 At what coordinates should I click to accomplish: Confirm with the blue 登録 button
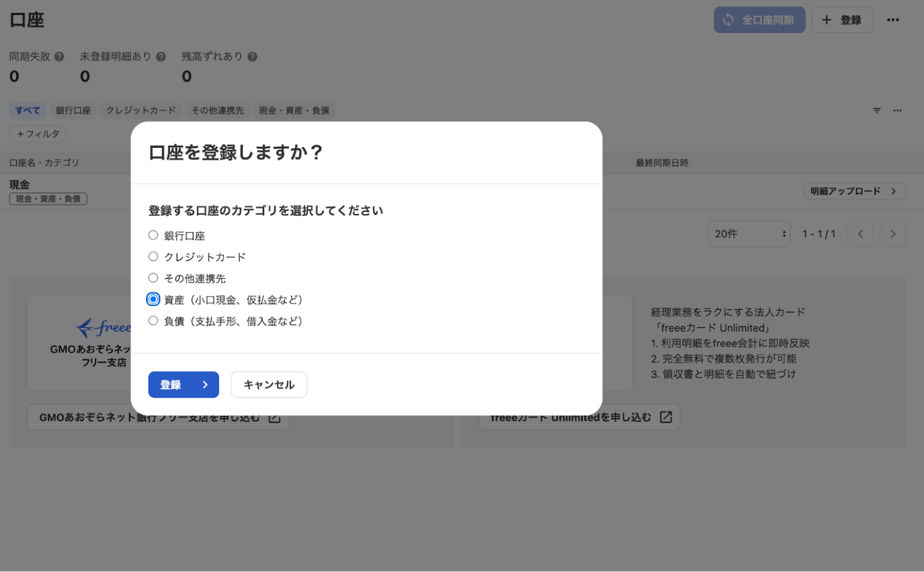184,385
